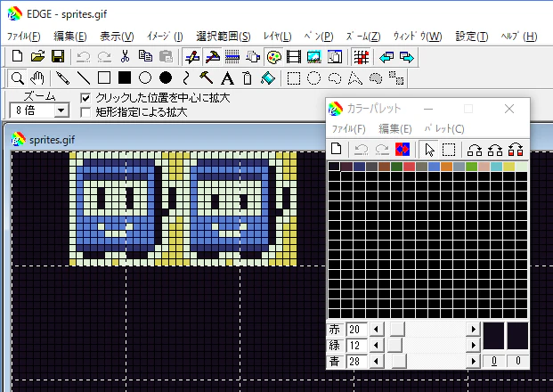The height and width of the screenshot is (392, 553).
Task: Click the green slider thumb
Action: pyautogui.click(x=394, y=345)
